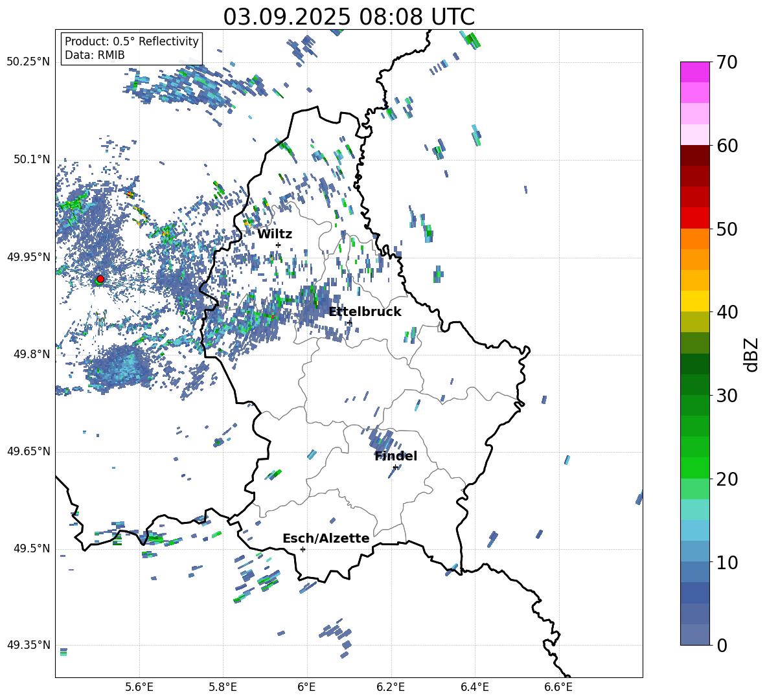The height and width of the screenshot is (700, 767).
Task: Click the 49.5°N latitude label
Action: pos(32,548)
